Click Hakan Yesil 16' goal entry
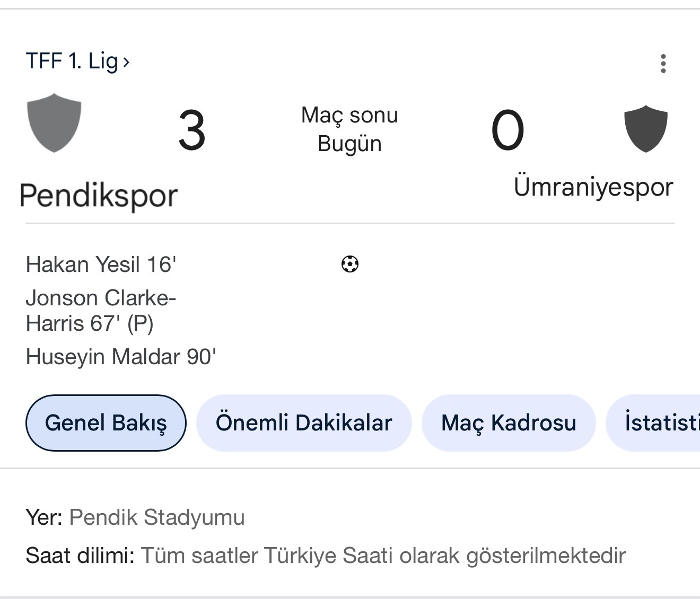Viewport: 700px width, 599px height. pyautogui.click(x=101, y=265)
